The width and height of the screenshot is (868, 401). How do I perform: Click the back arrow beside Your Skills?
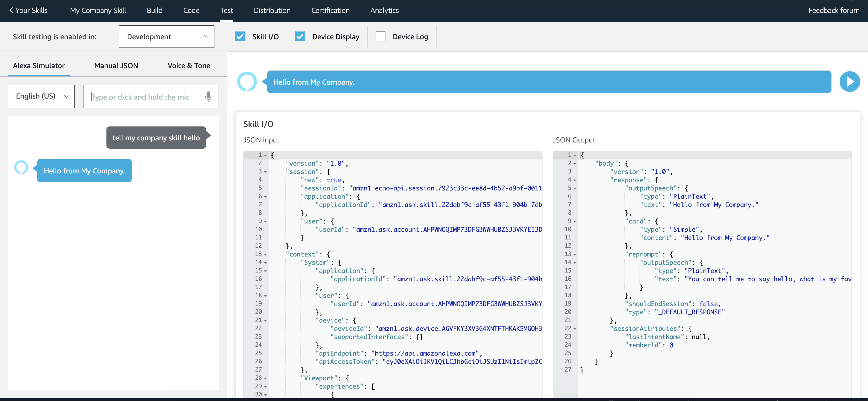tap(11, 10)
